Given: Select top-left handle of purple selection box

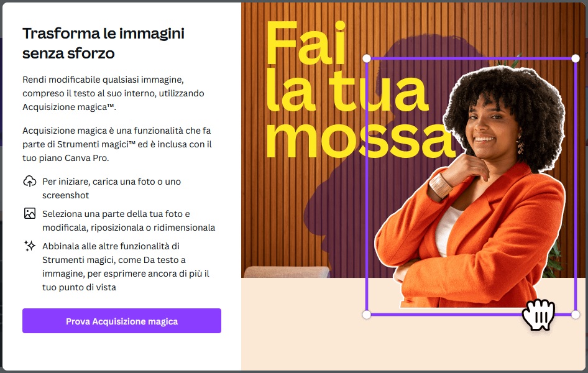Looking at the screenshot, I should tap(367, 58).
